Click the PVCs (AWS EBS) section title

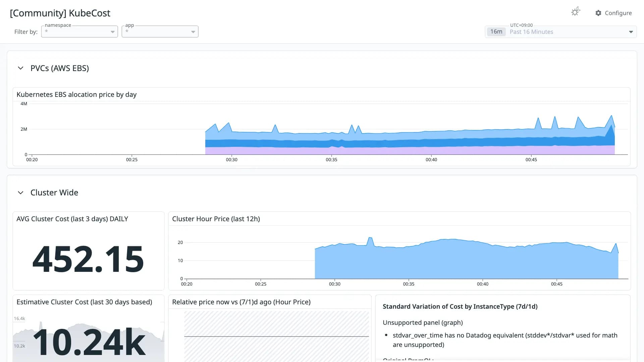60,68
